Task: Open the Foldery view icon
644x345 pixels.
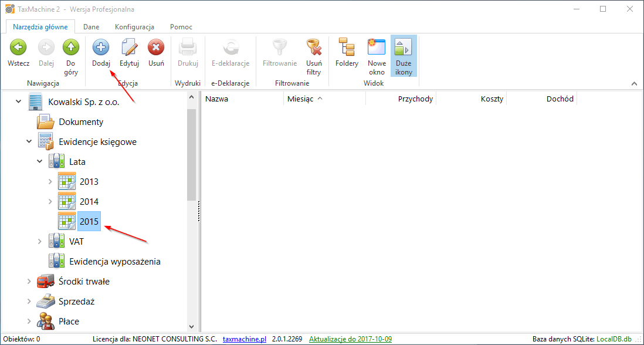Action: (x=347, y=48)
